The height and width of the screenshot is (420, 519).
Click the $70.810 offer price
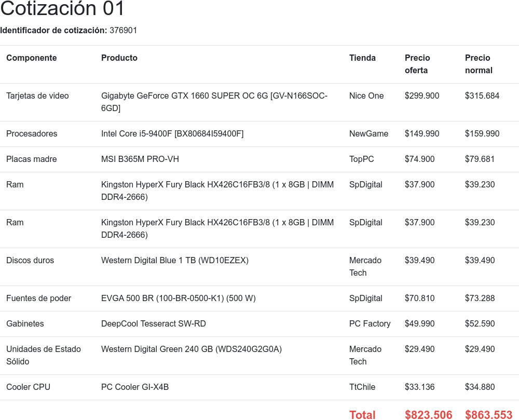[420, 299]
